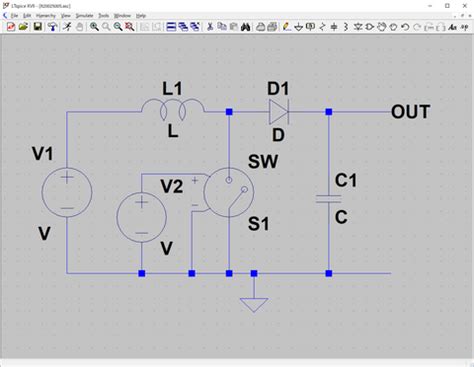Select the SPICE directive '.op' tool

click(464, 27)
